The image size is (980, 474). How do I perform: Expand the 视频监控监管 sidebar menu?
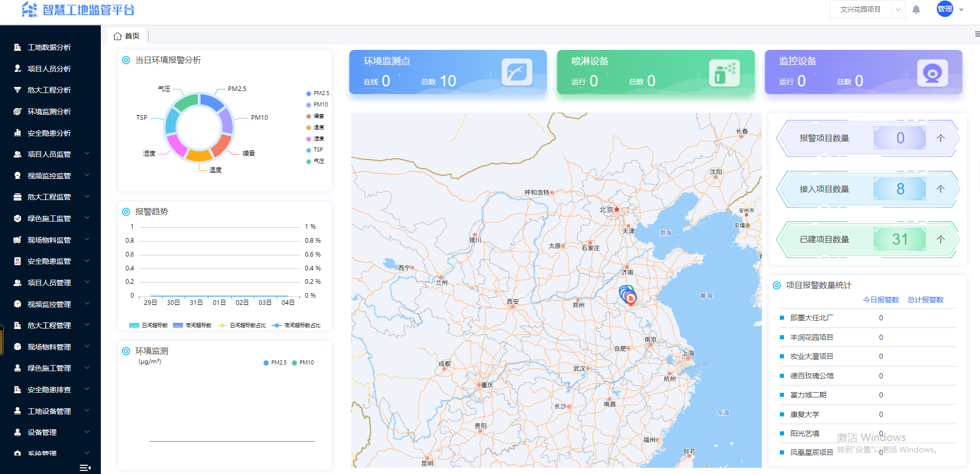[x=50, y=176]
